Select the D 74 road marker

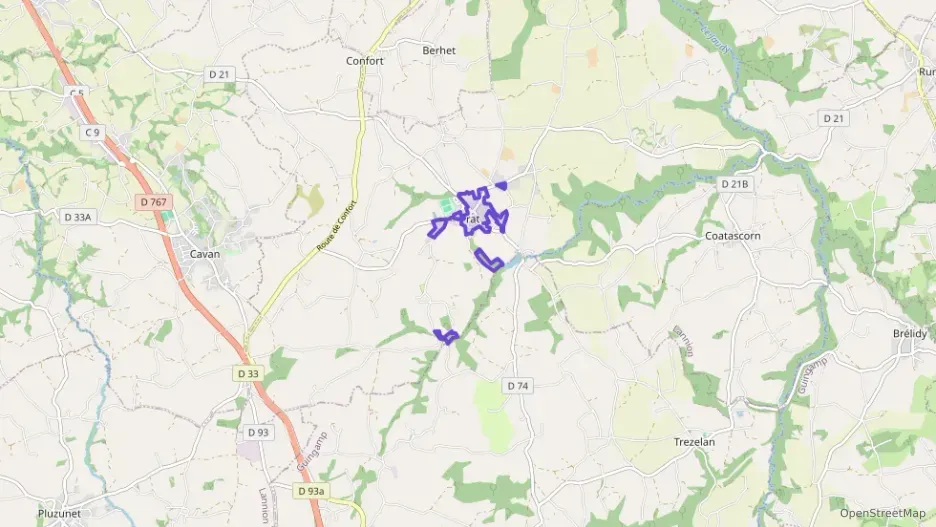click(x=518, y=386)
